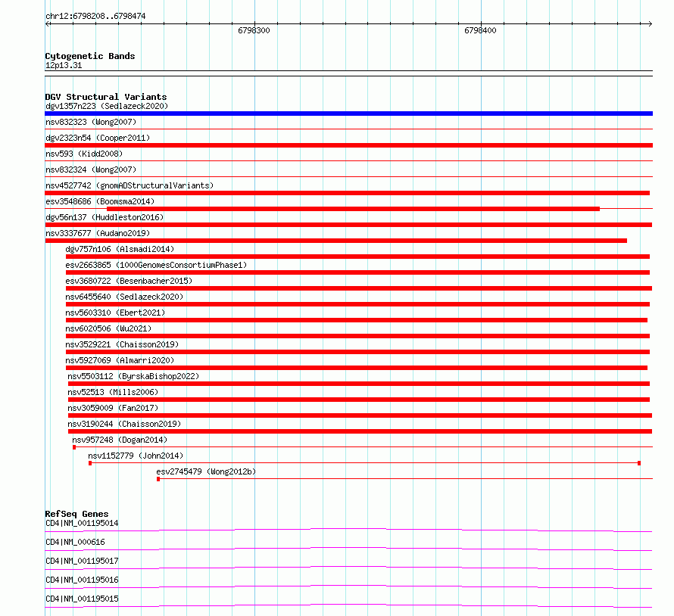Open CD4|NM_001195016 transcript

pos(82,580)
